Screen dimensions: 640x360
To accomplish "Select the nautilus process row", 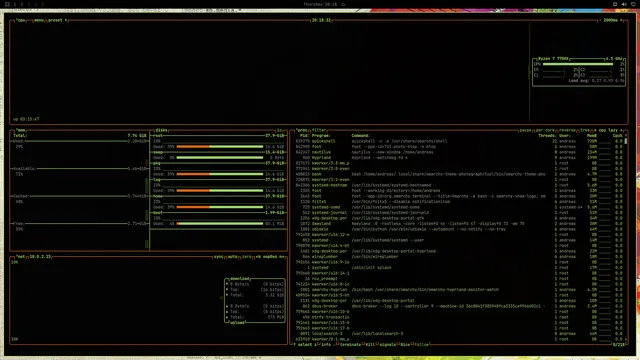I will pos(459,152).
